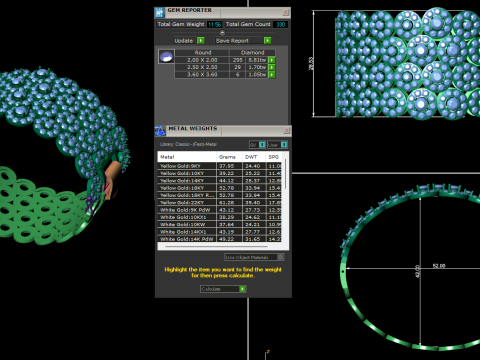Viewport: 480px width, 360px height.
Task: Click the Metal Weights scale icon
Action: [160, 131]
